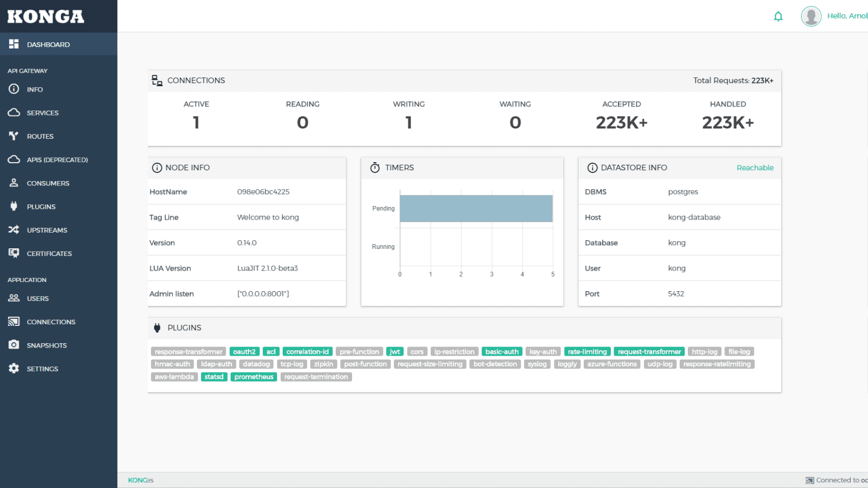Open the Consumers menu item
The width and height of the screenshot is (868, 488).
tap(59, 183)
